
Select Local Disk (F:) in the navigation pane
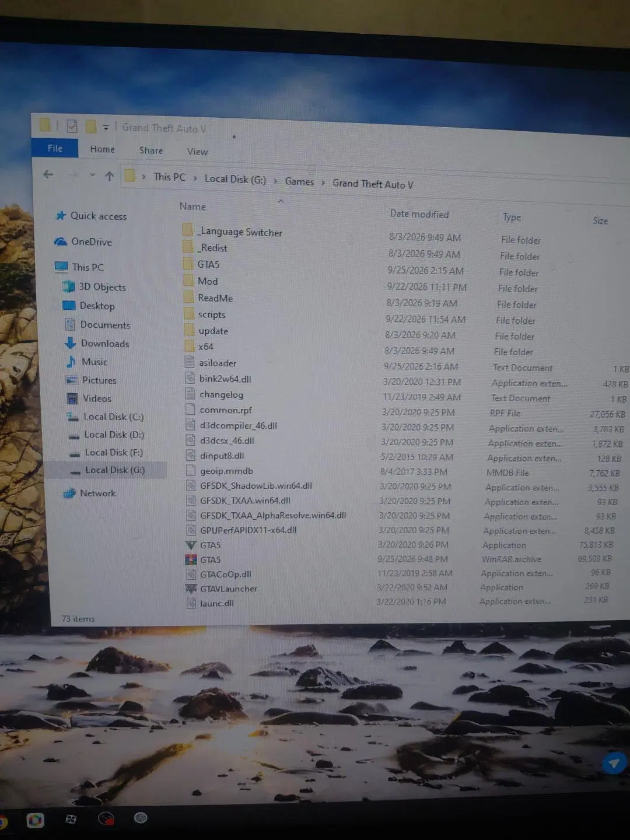(114, 452)
